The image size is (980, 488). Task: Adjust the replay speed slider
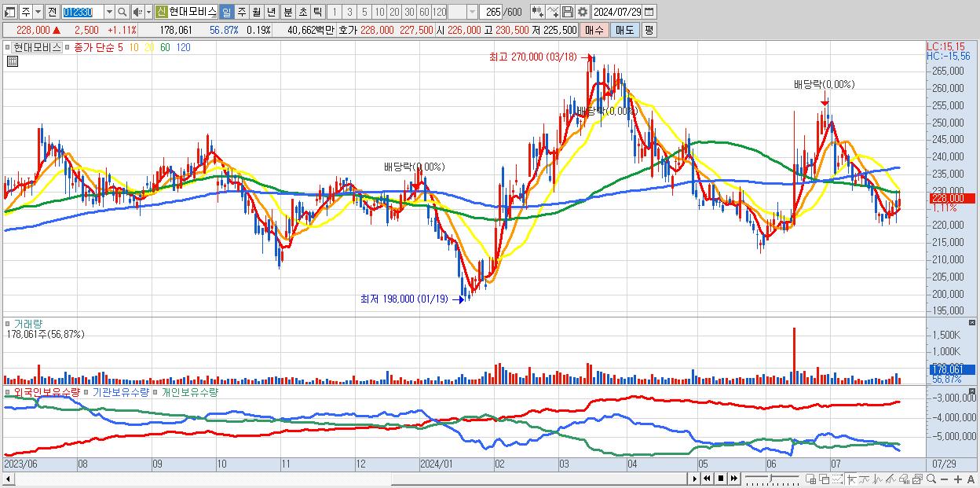[x=772, y=479]
